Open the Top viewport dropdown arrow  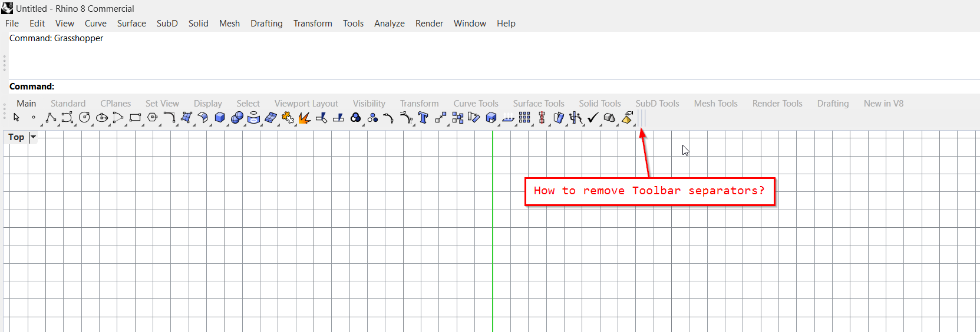point(33,137)
